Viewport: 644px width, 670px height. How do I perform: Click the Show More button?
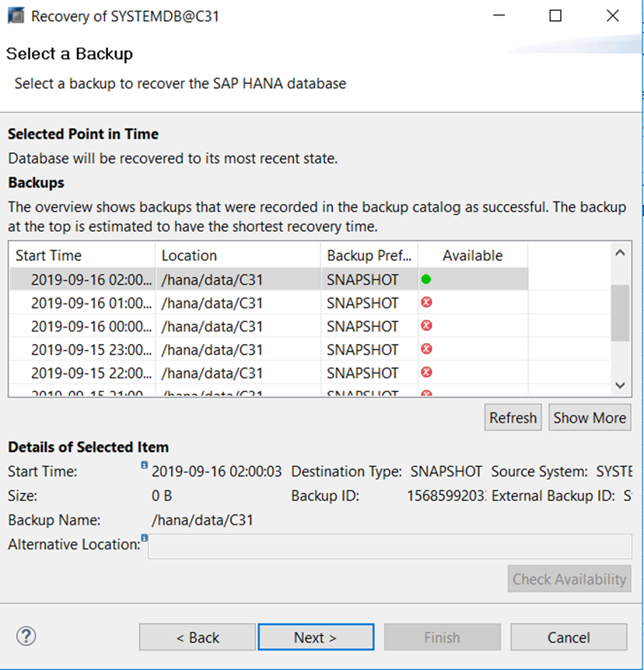click(590, 417)
